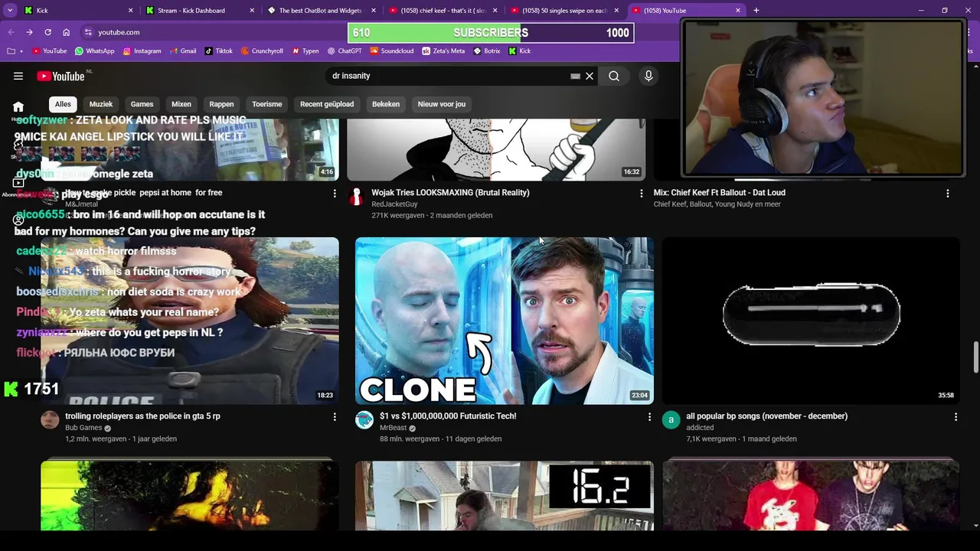Start voice search with microphone icon

click(x=648, y=76)
